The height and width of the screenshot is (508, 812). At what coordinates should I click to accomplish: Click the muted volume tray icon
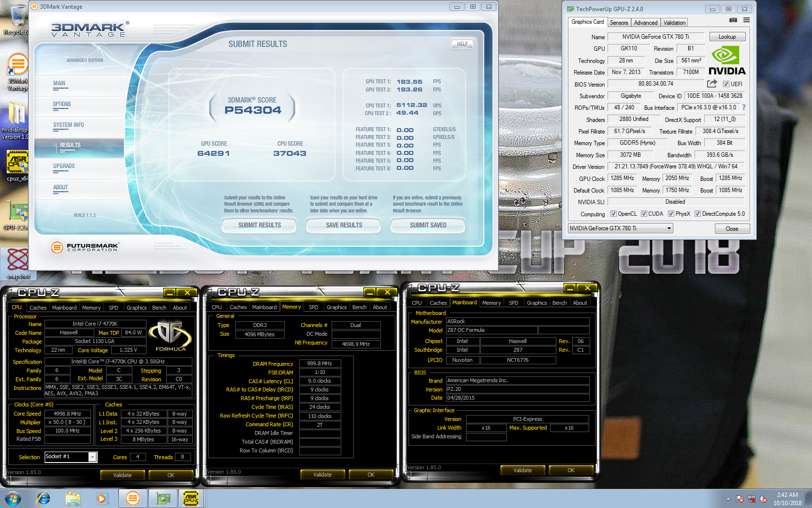coord(763,499)
